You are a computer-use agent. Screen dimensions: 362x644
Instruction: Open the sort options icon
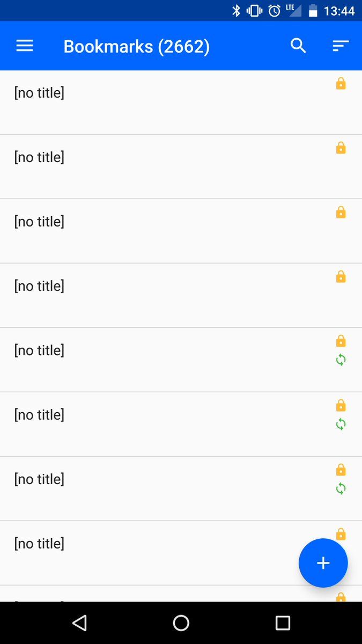pos(341,46)
